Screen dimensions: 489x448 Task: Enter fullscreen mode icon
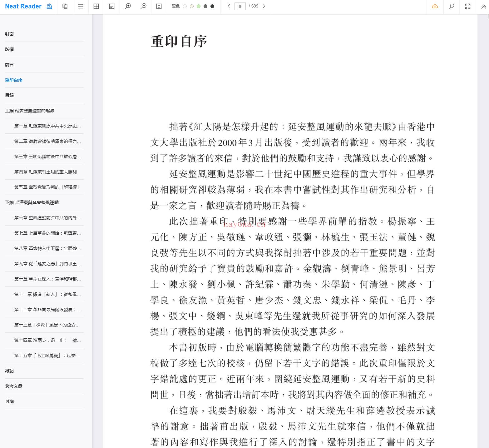pos(468,6)
